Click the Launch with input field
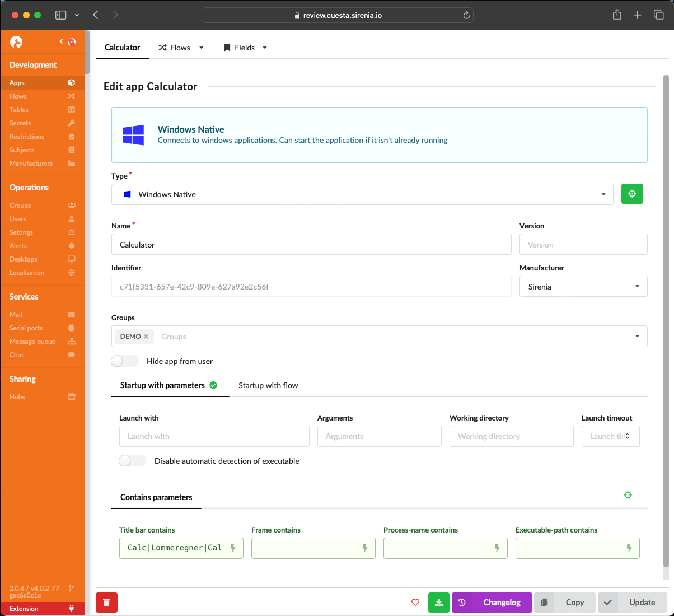 pyautogui.click(x=214, y=436)
